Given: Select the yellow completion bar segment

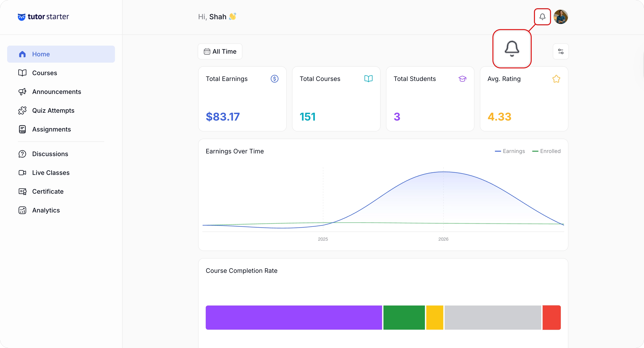Looking at the screenshot, I should coord(434,318).
